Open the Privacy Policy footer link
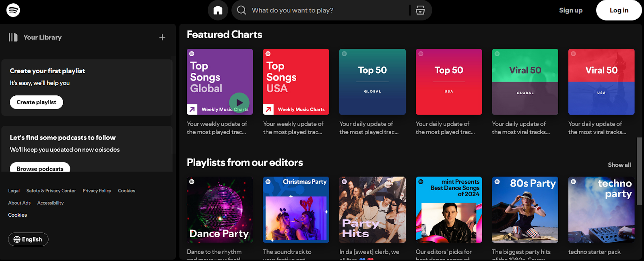Screen dimensions: 644x261 pyautogui.click(x=97, y=191)
